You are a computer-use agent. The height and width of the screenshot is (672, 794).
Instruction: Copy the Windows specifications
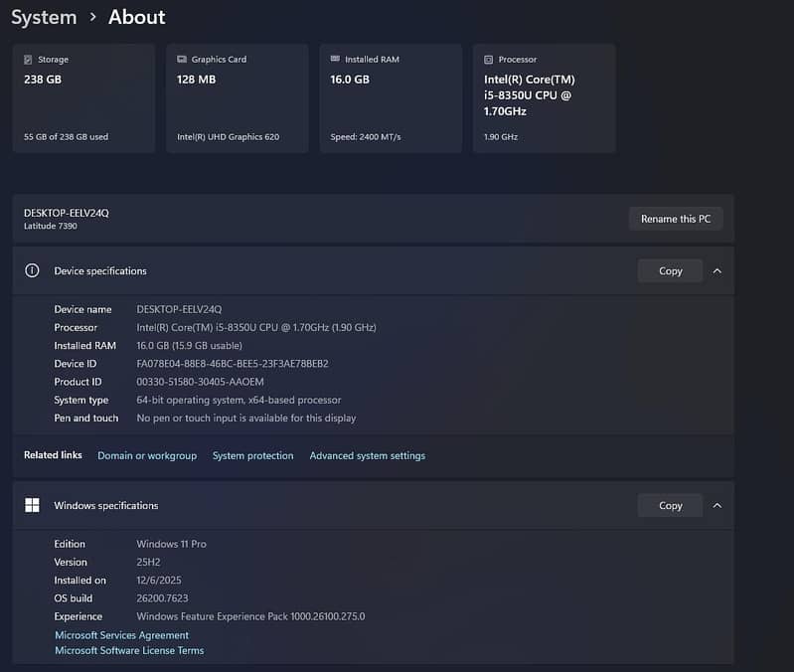click(670, 505)
